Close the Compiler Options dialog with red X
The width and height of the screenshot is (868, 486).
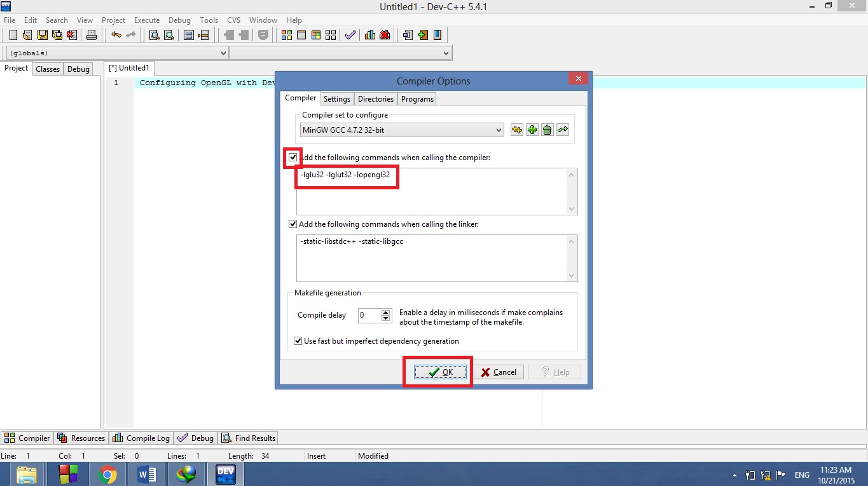tap(578, 78)
